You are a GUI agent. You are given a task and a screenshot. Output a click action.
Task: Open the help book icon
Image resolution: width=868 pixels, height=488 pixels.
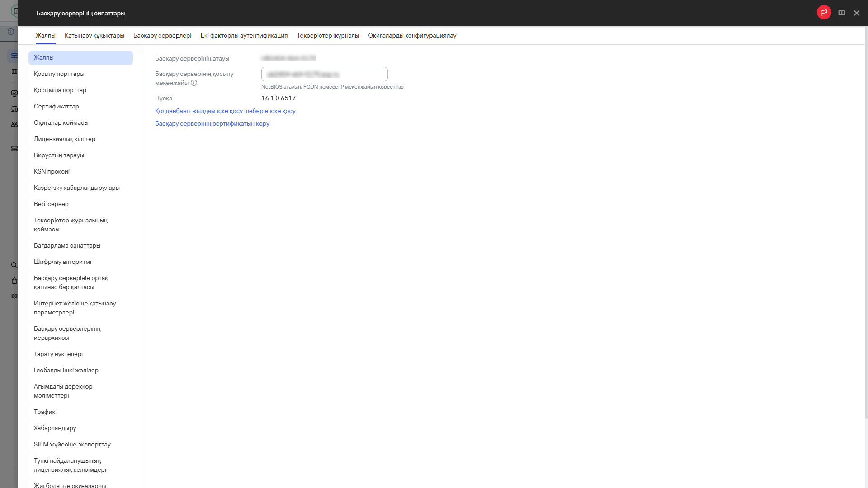(x=841, y=13)
